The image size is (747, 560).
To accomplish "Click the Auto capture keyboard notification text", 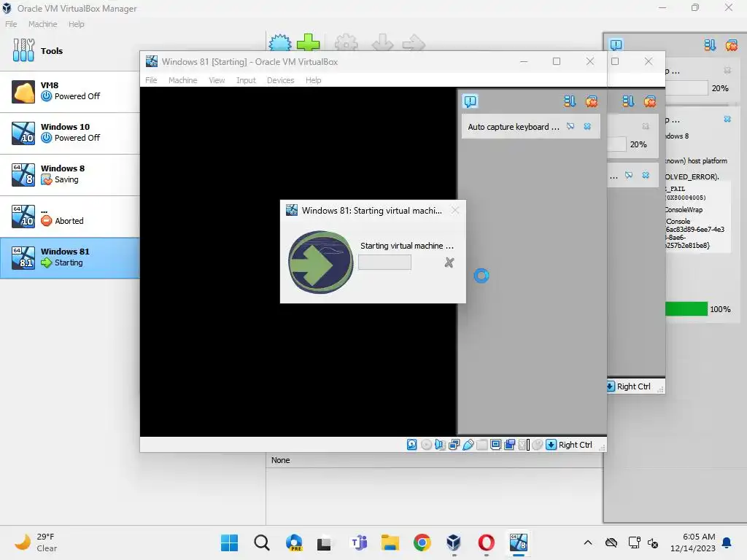I will [514, 127].
